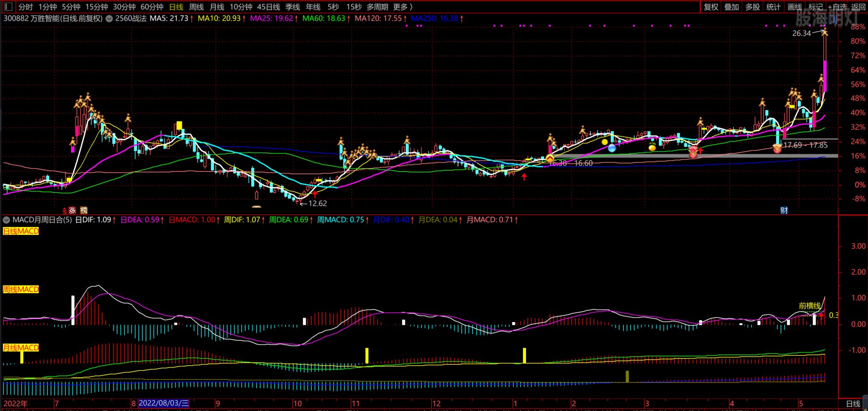The image size is (868, 411).
Task: Select the 10分钟 period tab
Action: tap(241, 7)
